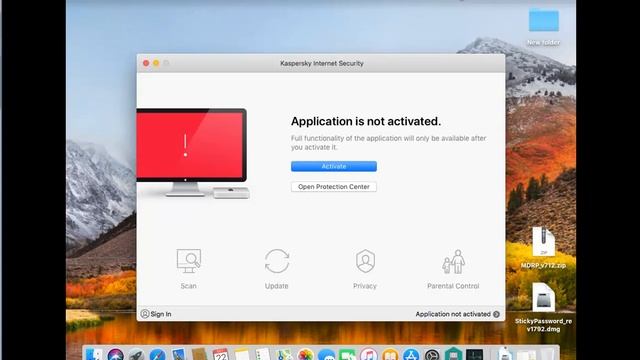This screenshot has width=640, height=360.
Task: Select the StickyPassword dmg desktop file
Action: pos(543,307)
